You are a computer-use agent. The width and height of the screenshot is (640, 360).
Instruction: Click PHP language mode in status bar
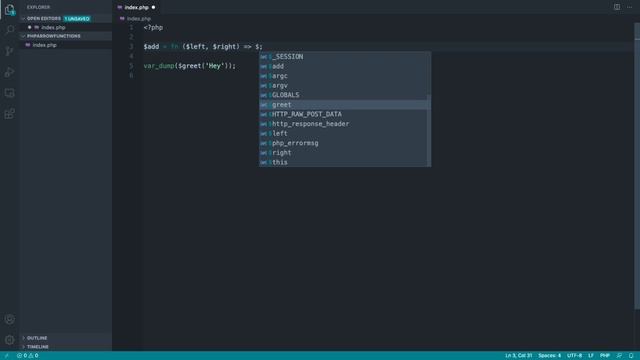pos(605,356)
